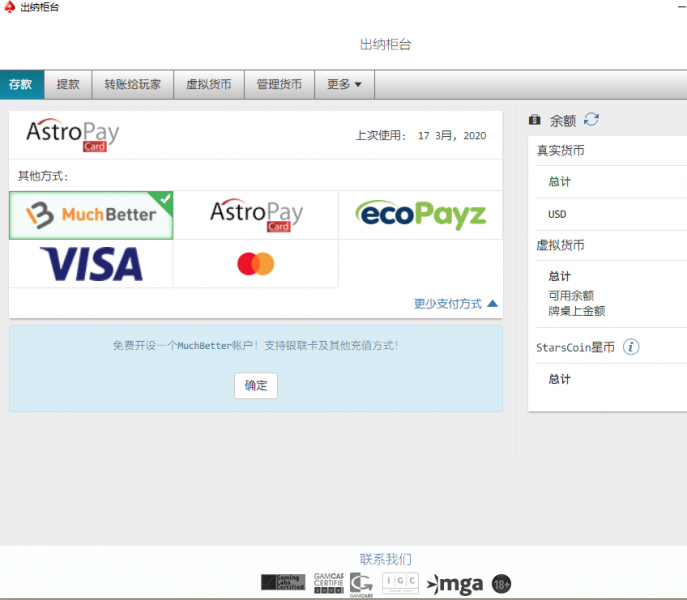Click the IGC logo in footer

[401, 584]
